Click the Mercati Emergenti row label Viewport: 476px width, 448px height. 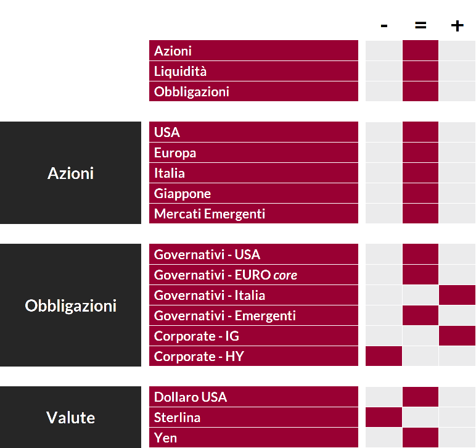tap(253, 214)
